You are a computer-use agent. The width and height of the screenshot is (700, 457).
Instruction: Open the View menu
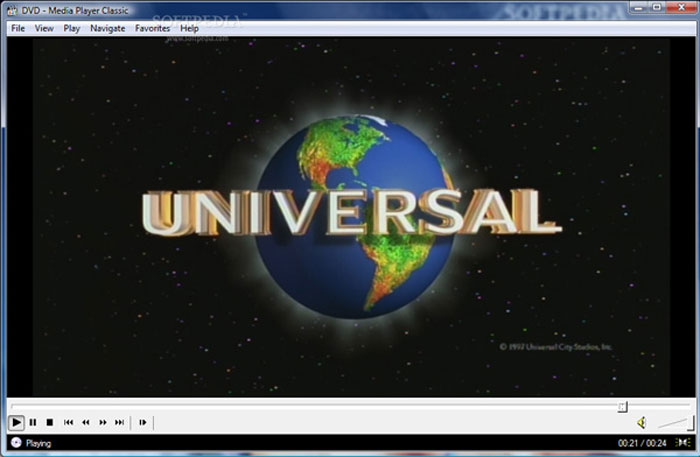pyautogui.click(x=44, y=28)
